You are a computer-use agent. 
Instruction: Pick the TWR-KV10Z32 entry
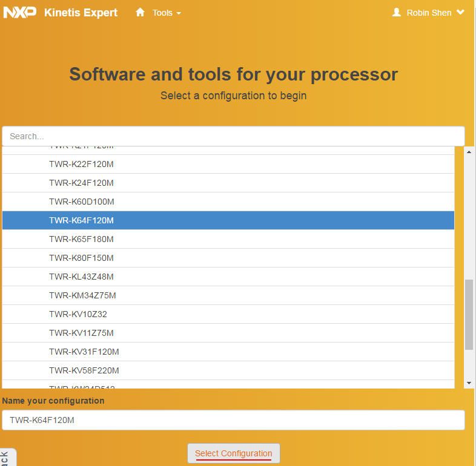click(228, 314)
